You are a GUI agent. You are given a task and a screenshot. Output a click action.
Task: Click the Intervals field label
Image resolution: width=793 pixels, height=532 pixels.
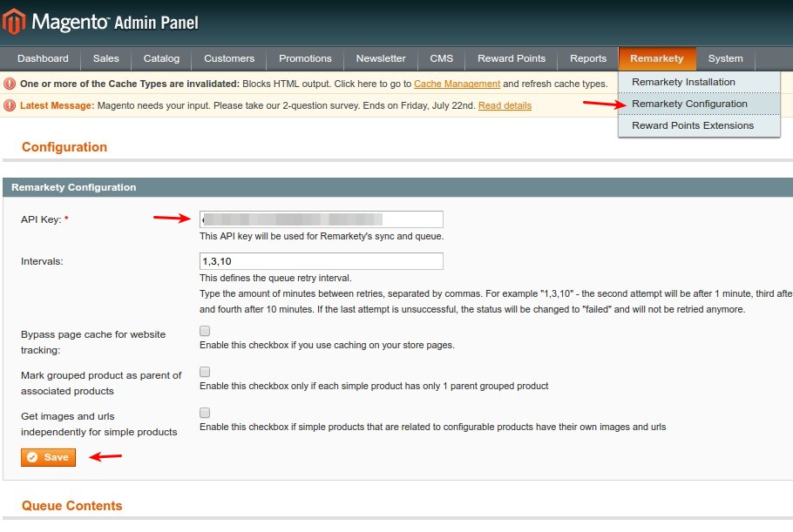click(x=42, y=261)
